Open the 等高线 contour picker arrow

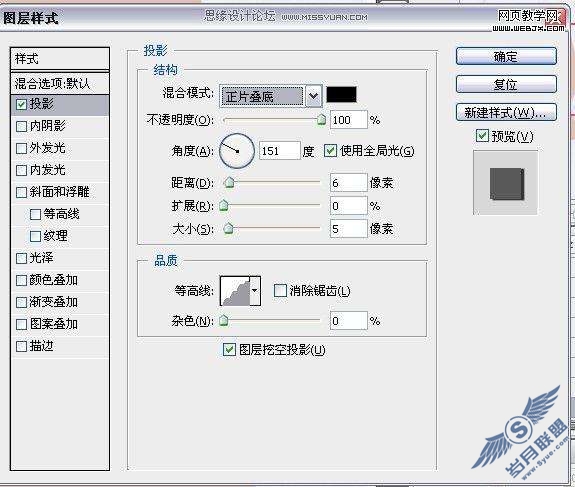(x=255, y=291)
